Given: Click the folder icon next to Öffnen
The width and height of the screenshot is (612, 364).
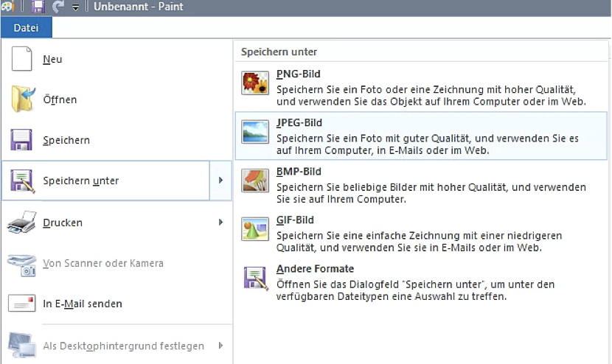Looking at the screenshot, I should click(x=22, y=99).
